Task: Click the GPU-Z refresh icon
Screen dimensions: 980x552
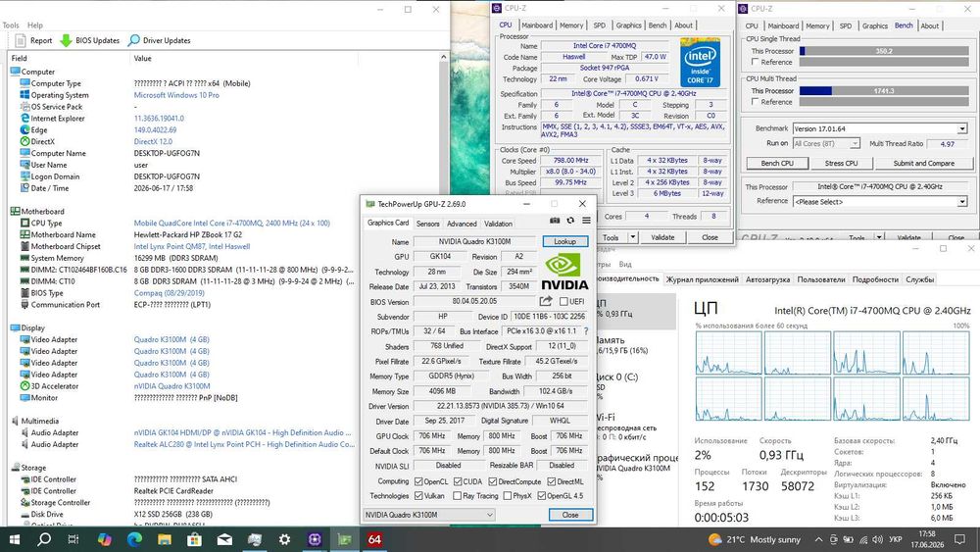Action: click(570, 220)
